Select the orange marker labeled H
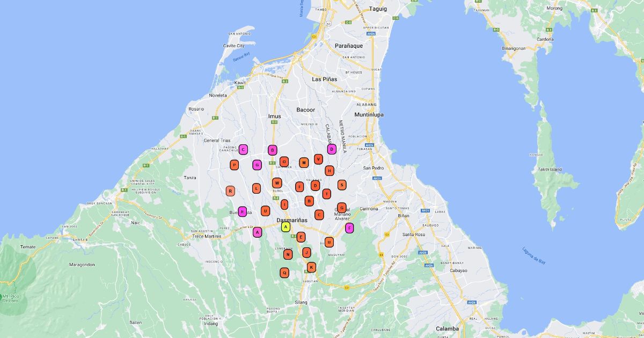The width and height of the screenshot is (644, 338). [x=330, y=171]
